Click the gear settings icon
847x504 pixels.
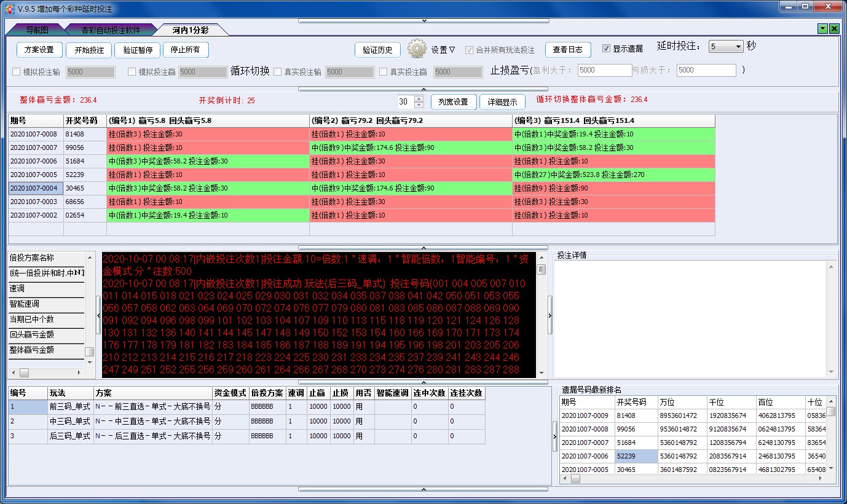click(417, 49)
